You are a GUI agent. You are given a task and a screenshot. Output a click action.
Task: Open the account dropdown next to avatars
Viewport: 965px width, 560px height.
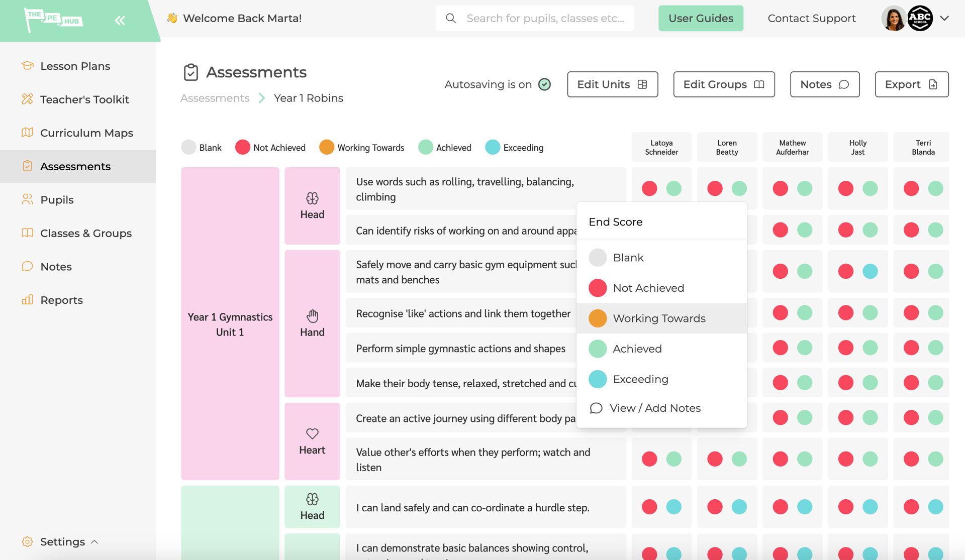pos(944,18)
